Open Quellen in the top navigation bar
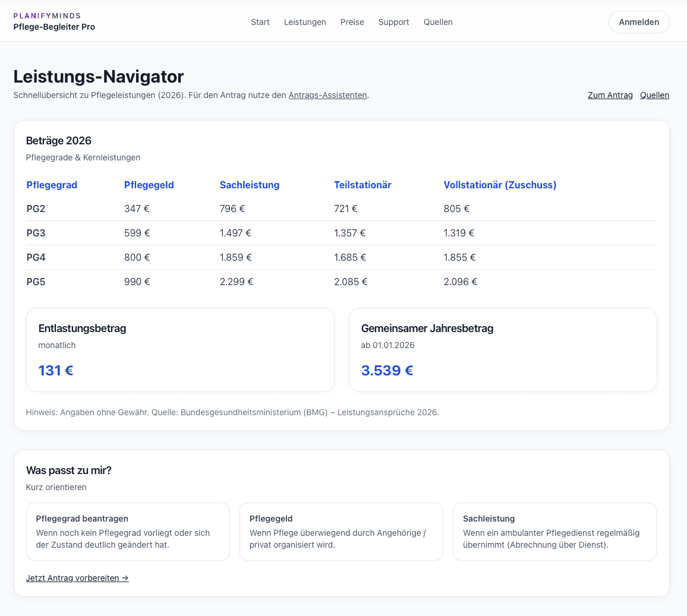The width and height of the screenshot is (687, 616). click(438, 22)
